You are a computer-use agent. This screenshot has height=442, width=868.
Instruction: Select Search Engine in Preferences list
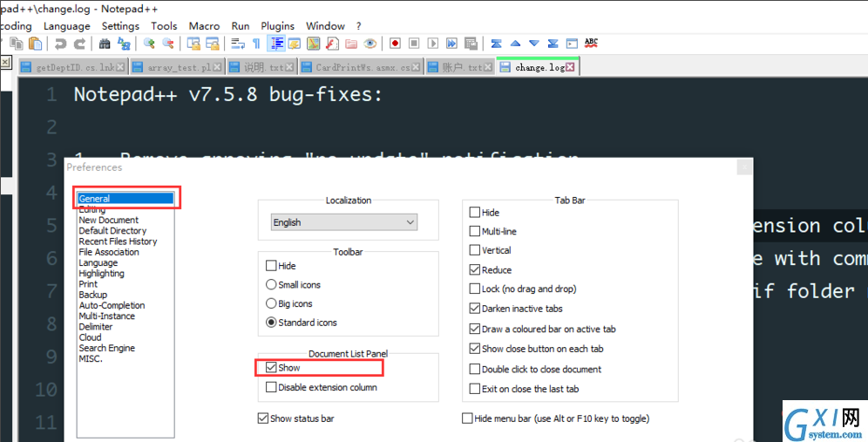[x=107, y=348]
